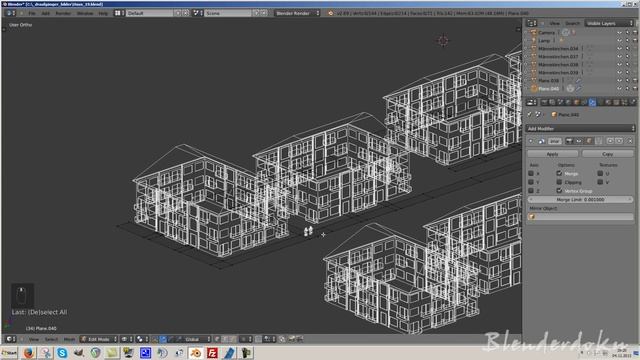Open the Object properties tab (cube icon)
Image resolution: width=640 pixels, height=360 pixels.
coord(576,102)
